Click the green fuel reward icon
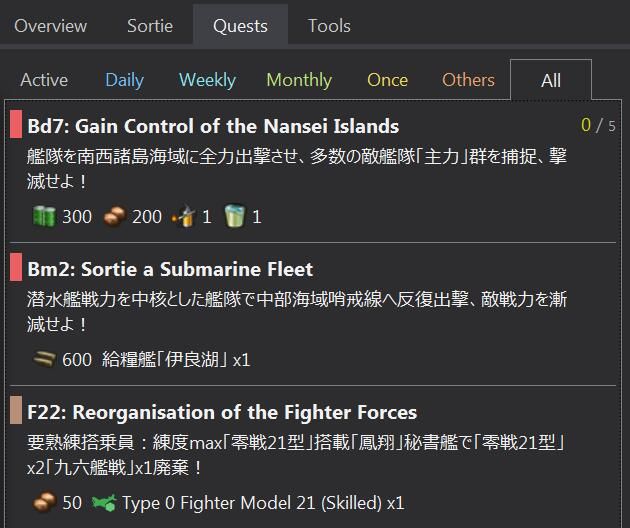630x528 pixels. point(44,217)
